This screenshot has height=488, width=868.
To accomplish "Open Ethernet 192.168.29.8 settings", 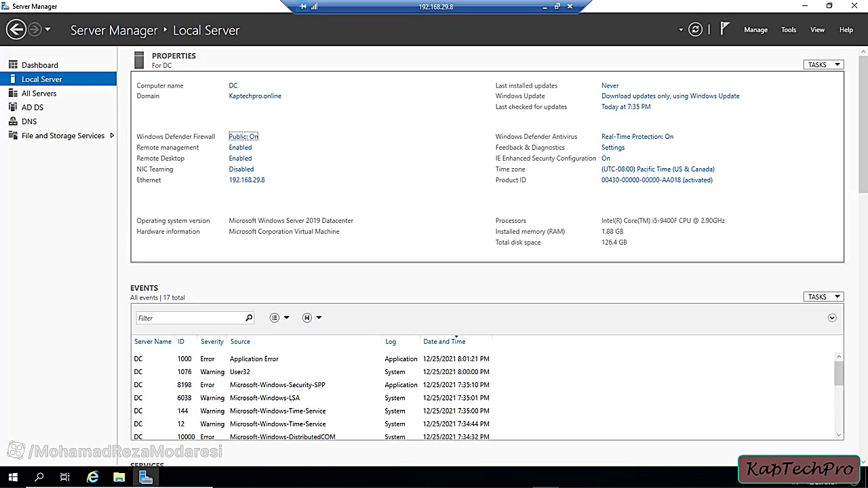I will (247, 180).
